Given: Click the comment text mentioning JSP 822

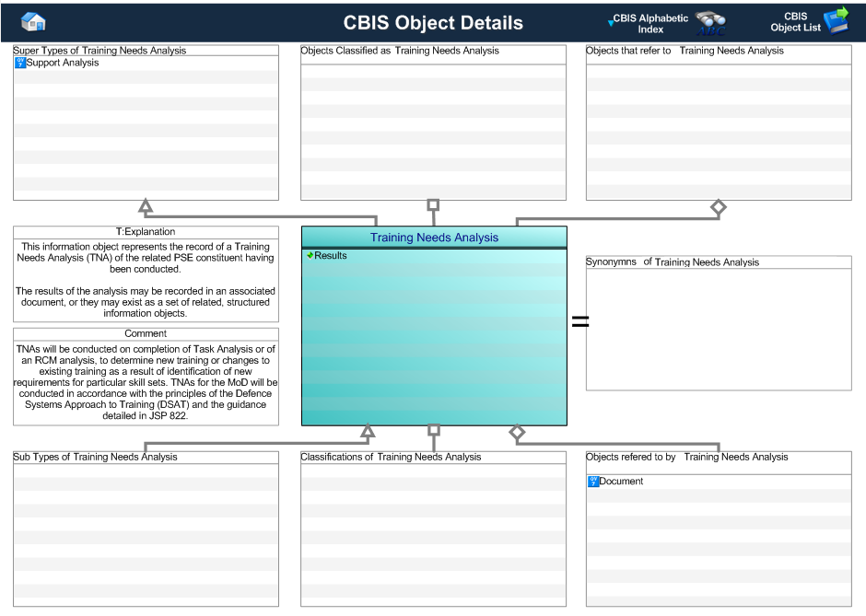Looking at the screenshot, I should (x=146, y=382).
